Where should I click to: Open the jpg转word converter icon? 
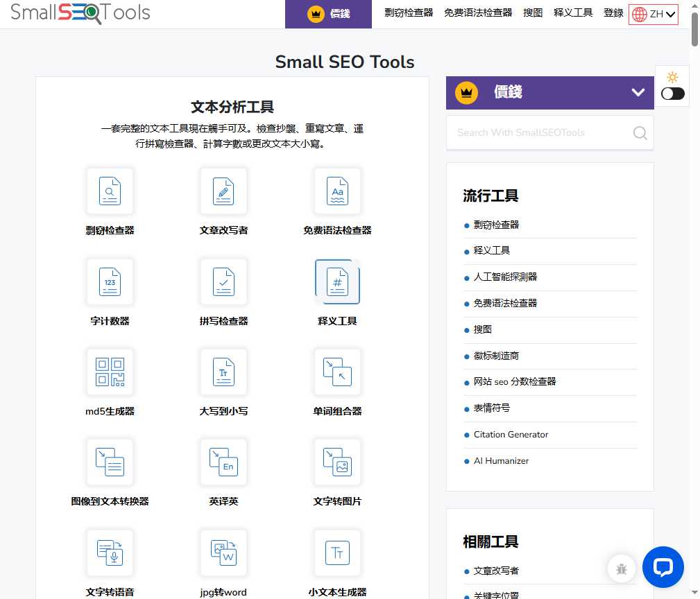click(223, 553)
